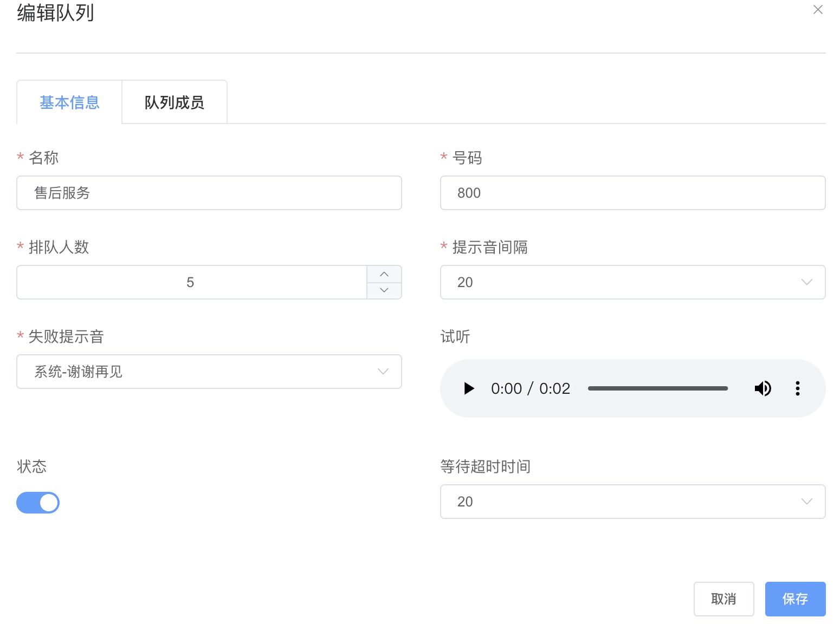Close the 编辑队列 dialog with X icon
The width and height of the screenshot is (840, 624).
click(x=818, y=10)
